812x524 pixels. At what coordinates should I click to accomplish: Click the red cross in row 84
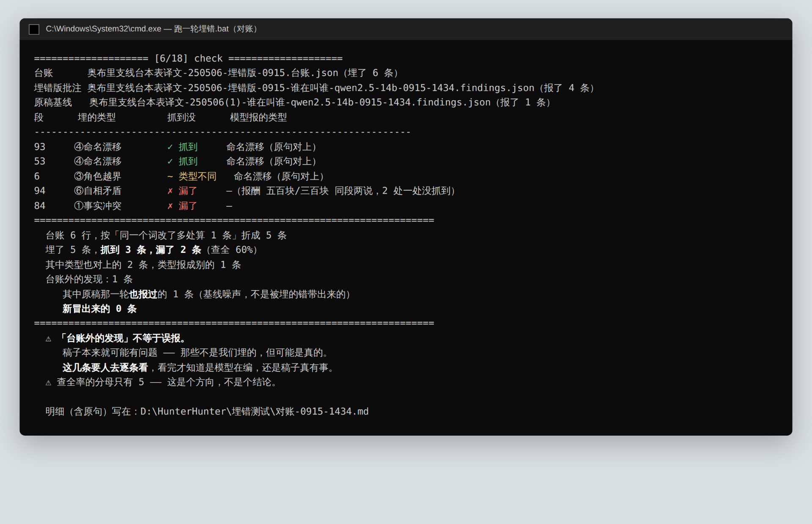pyautogui.click(x=170, y=206)
